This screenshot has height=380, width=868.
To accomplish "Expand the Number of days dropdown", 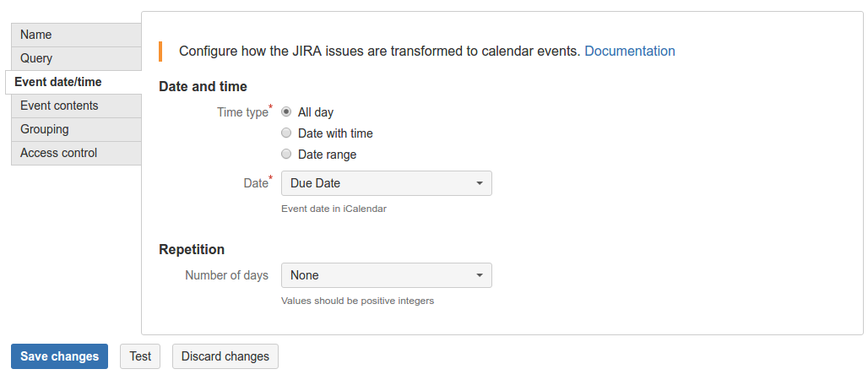I will 387,275.
